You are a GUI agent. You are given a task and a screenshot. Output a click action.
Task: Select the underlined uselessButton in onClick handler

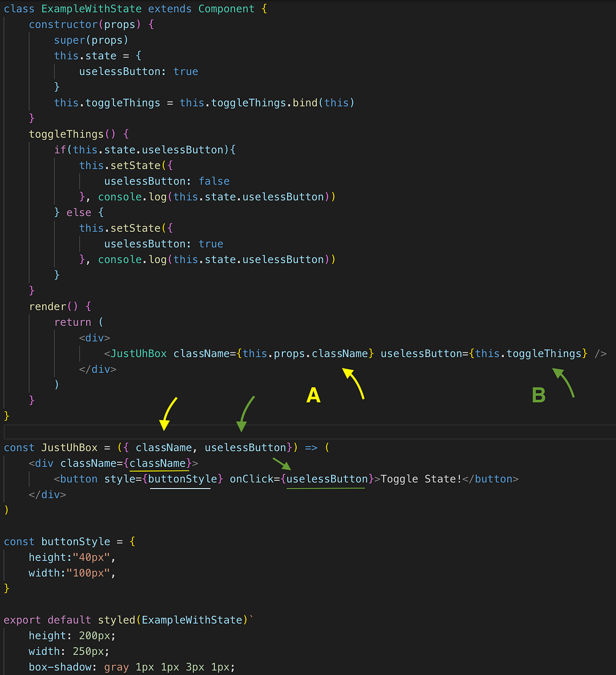(x=325, y=479)
